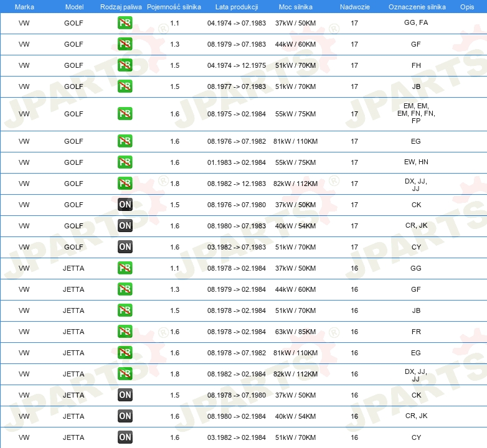This screenshot has height=448, width=487.
Task: Click petrol icon in Golf 1.8 112KM row
Action: click(125, 184)
